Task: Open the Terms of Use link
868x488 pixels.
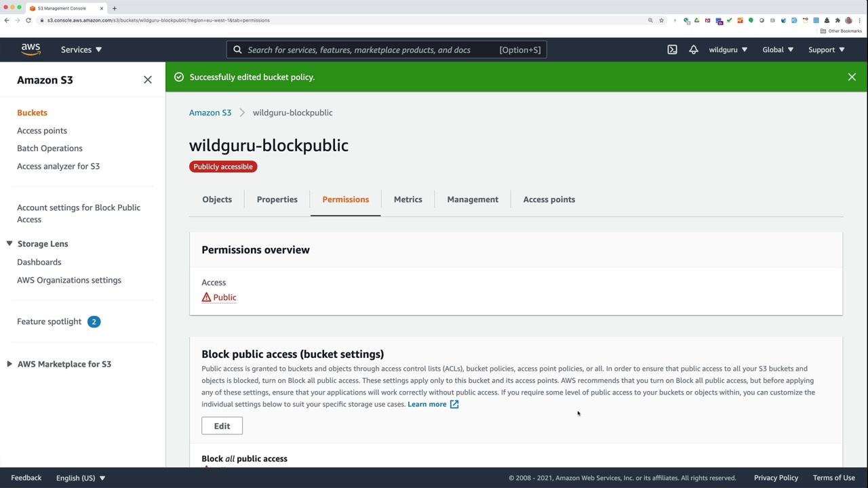Action: tap(834, 478)
